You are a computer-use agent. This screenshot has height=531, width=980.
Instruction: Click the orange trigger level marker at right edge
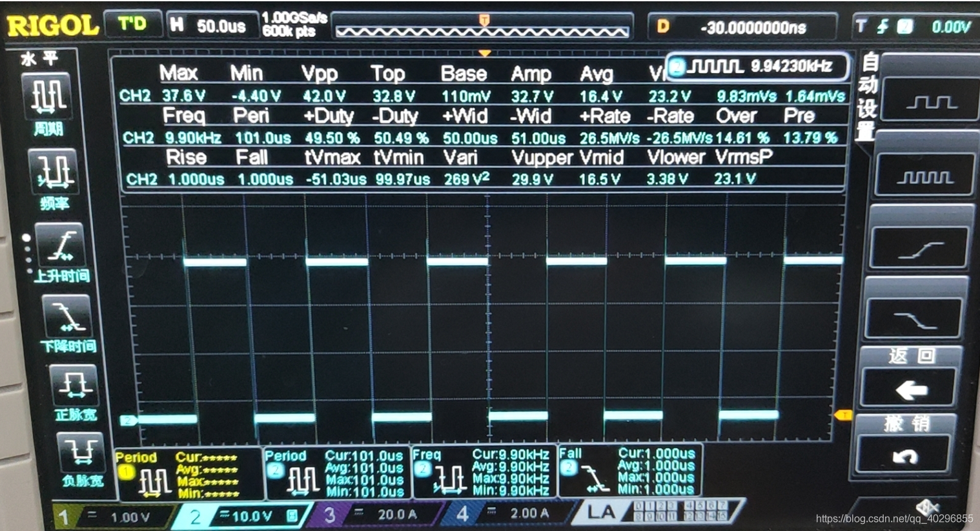842,415
